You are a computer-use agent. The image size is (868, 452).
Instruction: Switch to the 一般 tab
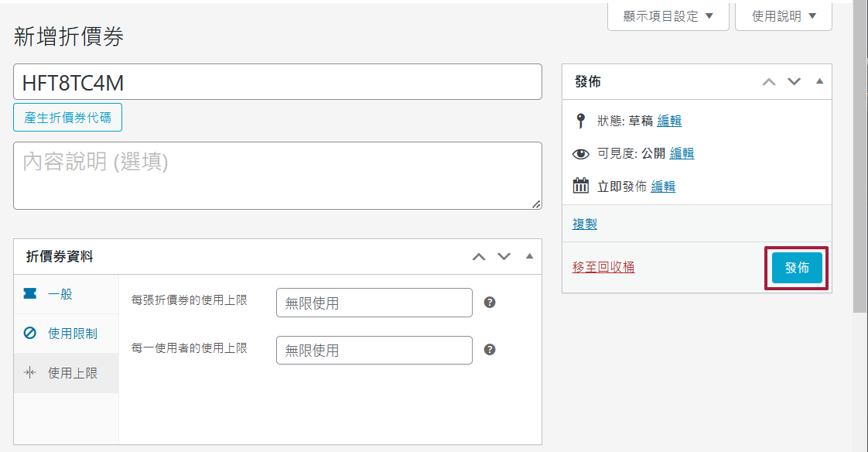tap(60, 294)
